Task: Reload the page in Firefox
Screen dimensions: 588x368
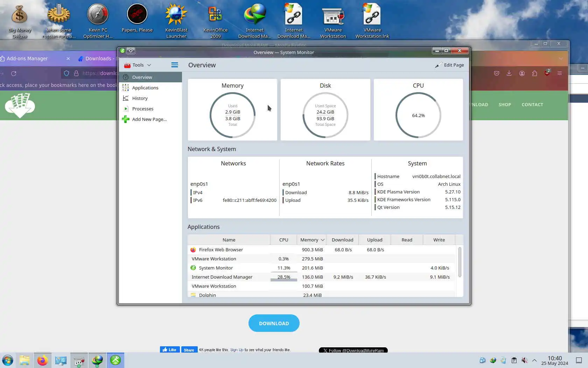Action: coord(14,73)
